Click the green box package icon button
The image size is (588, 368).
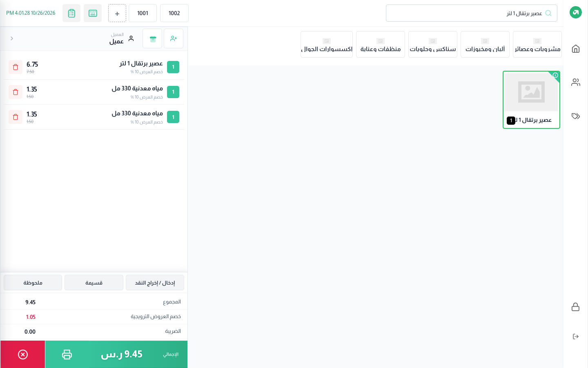pyautogui.click(x=152, y=38)
